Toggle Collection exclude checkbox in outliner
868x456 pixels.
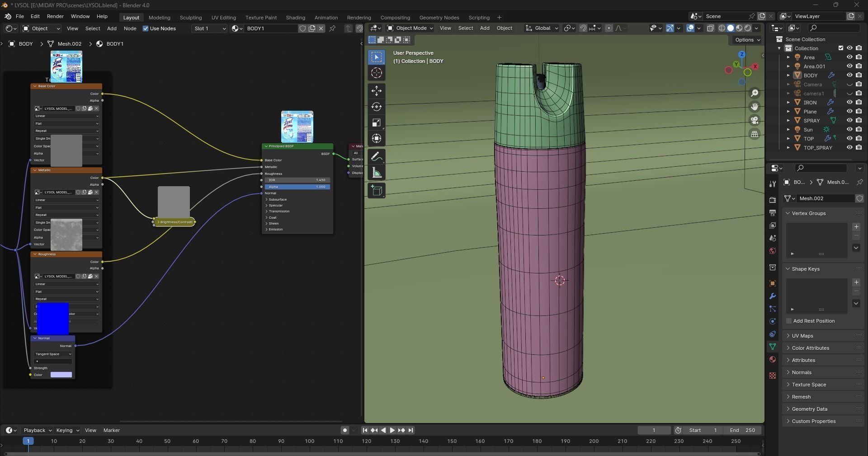click(x=841, y=48)
